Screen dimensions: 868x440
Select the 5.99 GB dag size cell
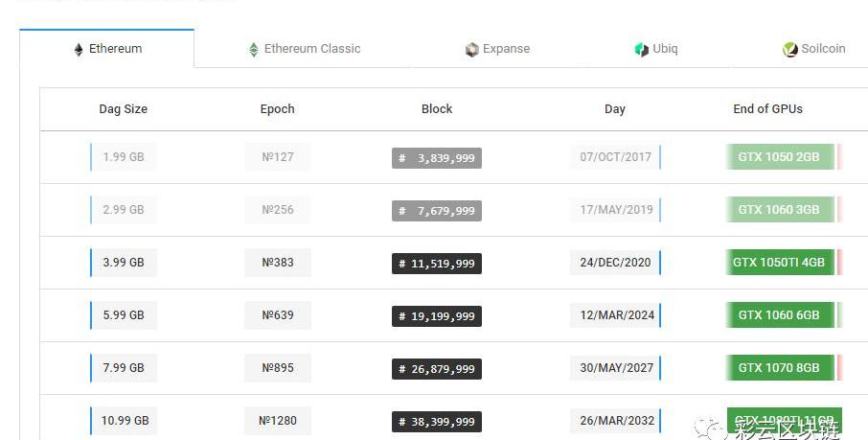click(x=123, y=314)
